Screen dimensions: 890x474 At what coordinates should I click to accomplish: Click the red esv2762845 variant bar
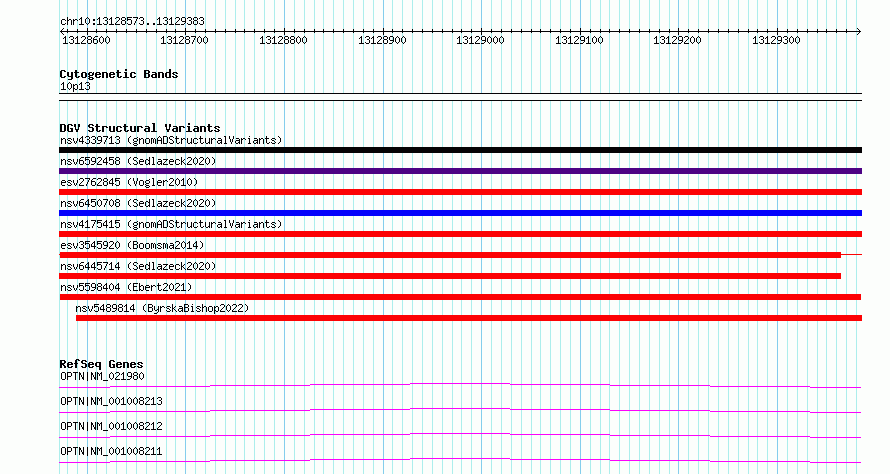(460, 192)
